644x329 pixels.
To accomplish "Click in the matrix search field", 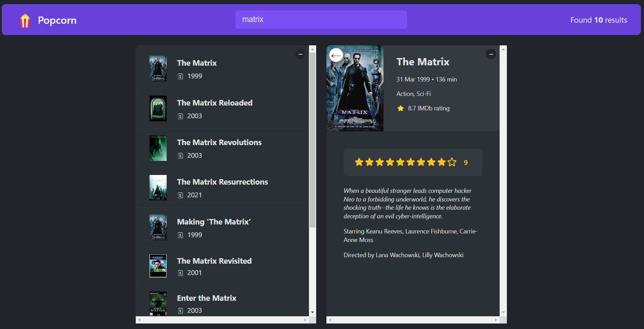I will 321,20.
